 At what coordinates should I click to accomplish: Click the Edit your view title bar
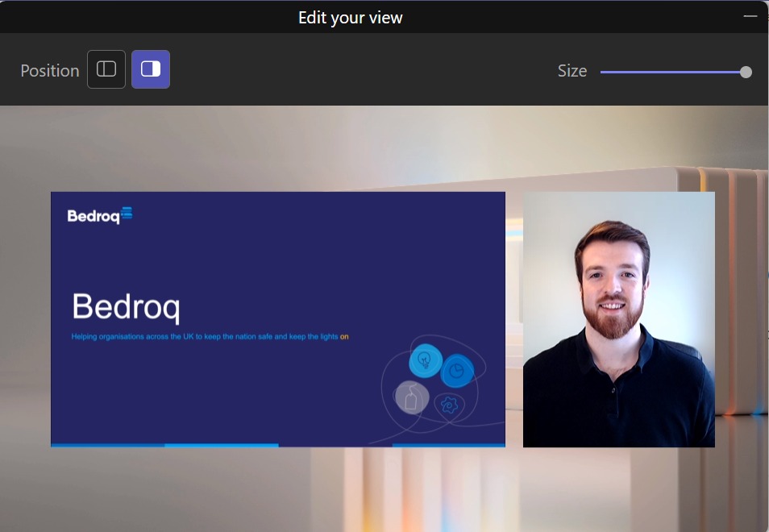(x=351, y=17)
